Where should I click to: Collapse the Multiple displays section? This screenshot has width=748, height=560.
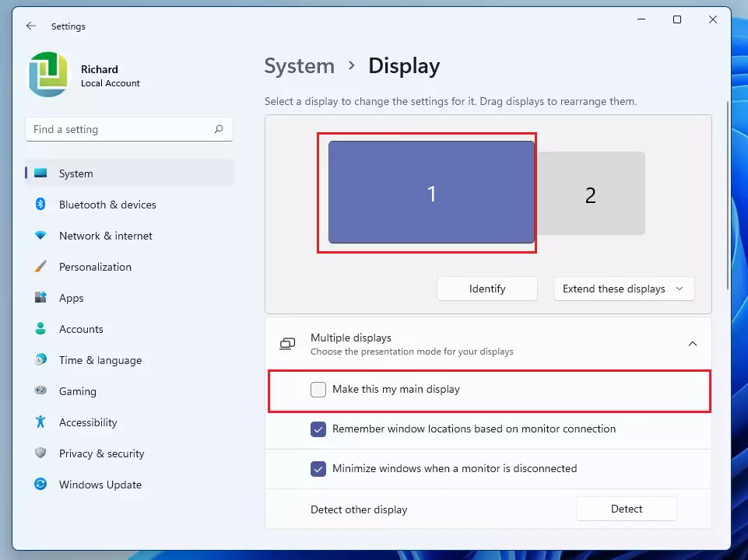click(692, 344)
